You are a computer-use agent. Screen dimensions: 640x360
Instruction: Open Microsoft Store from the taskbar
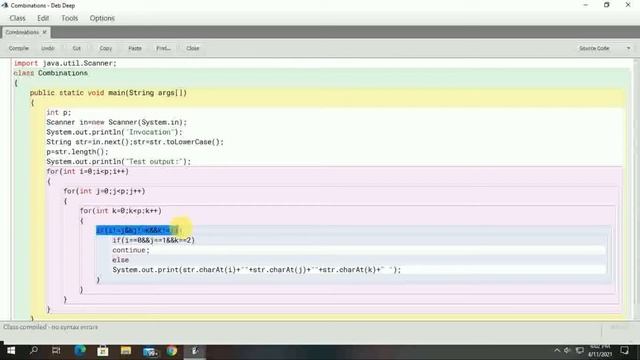click(x=102, y=351)
